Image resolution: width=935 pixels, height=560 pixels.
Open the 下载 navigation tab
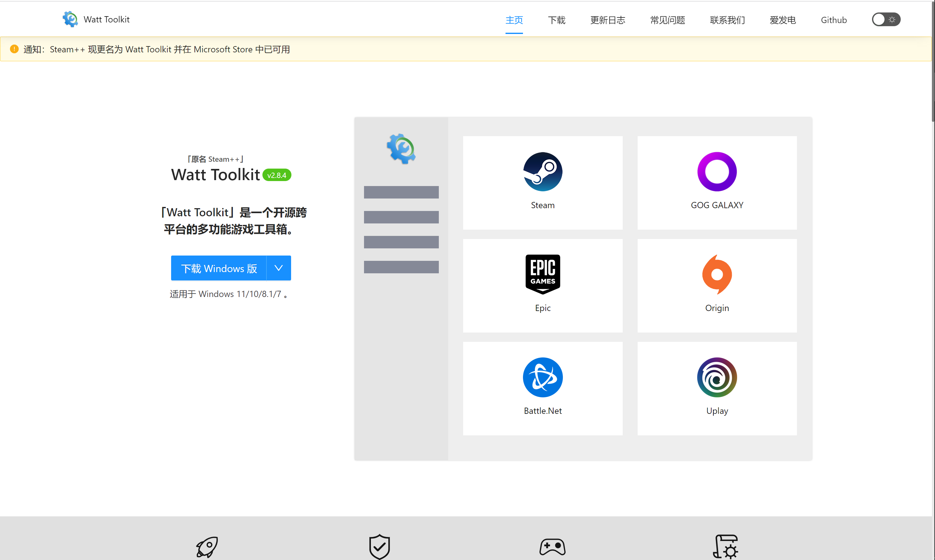(556, 20)
